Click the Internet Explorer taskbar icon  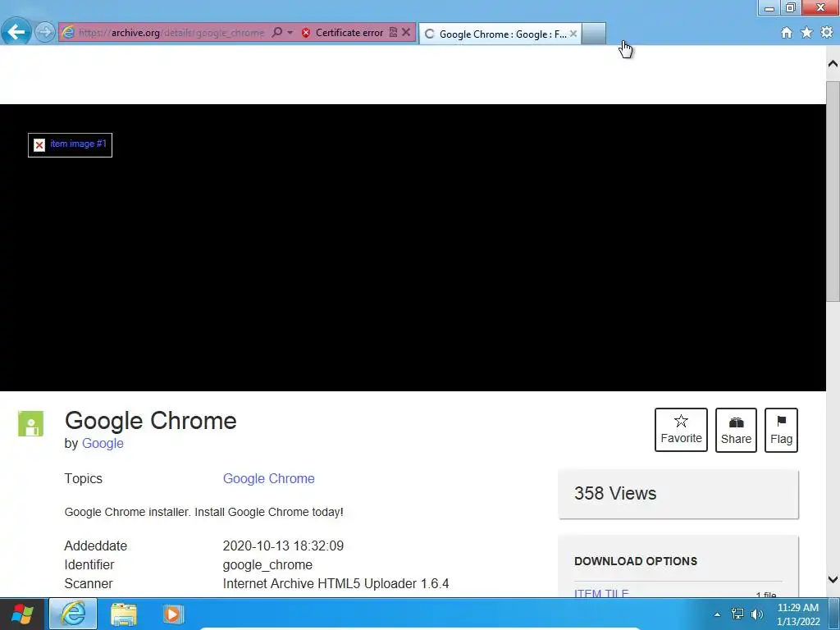pos(73,614)
